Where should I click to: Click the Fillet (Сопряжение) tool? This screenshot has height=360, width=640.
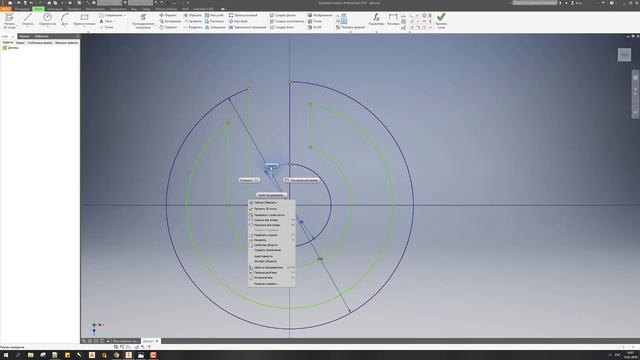click(111, 15)
